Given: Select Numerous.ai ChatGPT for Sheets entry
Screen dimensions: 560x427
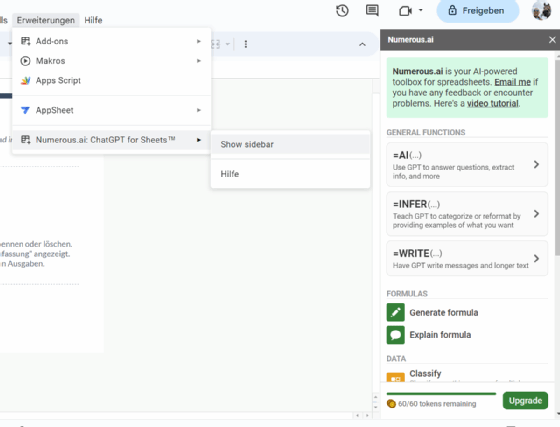Looking at the screenshot, I should [111, 140].
